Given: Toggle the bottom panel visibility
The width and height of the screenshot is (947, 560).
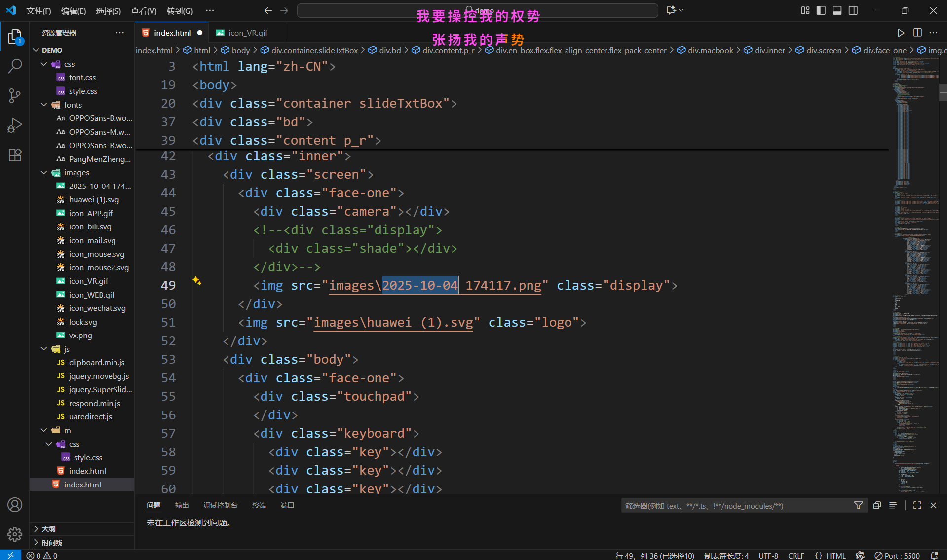Looking at the screenshot, I should point(837,10).
